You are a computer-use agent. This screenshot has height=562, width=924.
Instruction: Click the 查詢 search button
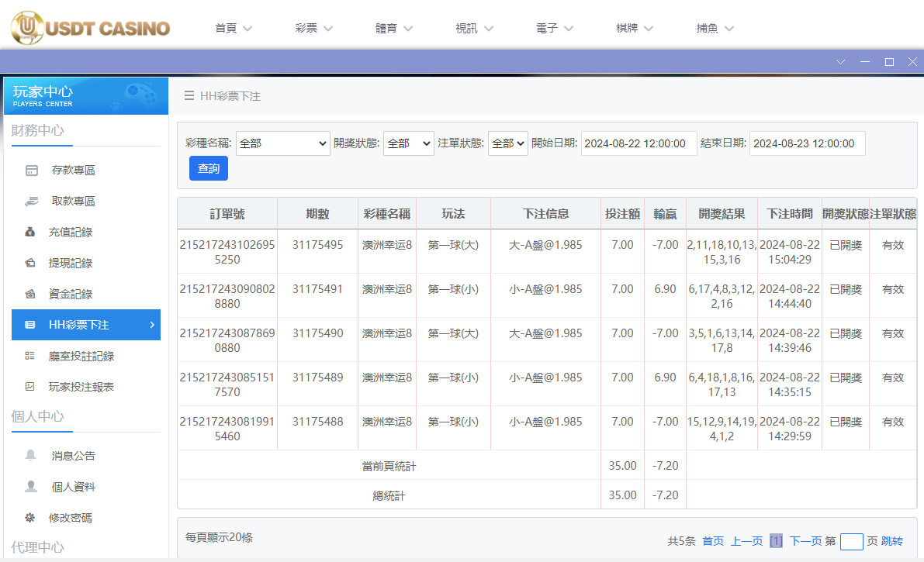pyautogui.click(x=208, y=168)
